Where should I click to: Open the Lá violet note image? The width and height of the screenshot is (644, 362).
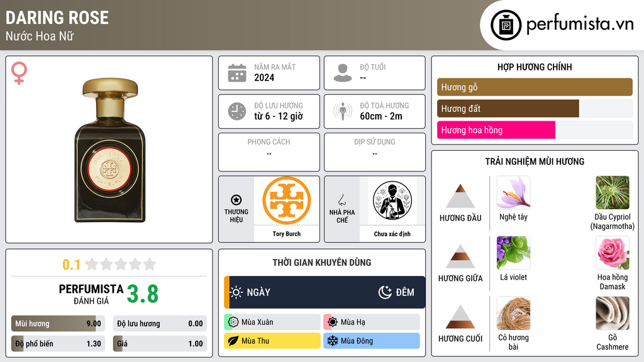[x=513, y=253]
